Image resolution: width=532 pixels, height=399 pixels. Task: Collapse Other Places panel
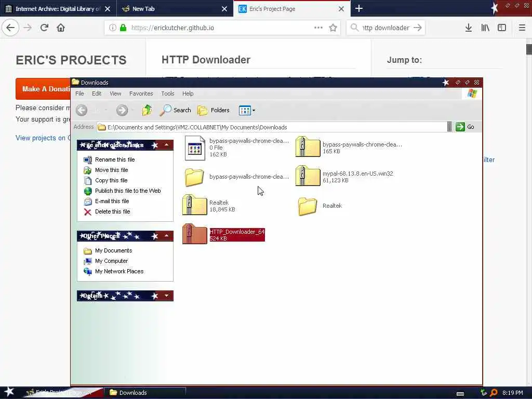(167, 236)
